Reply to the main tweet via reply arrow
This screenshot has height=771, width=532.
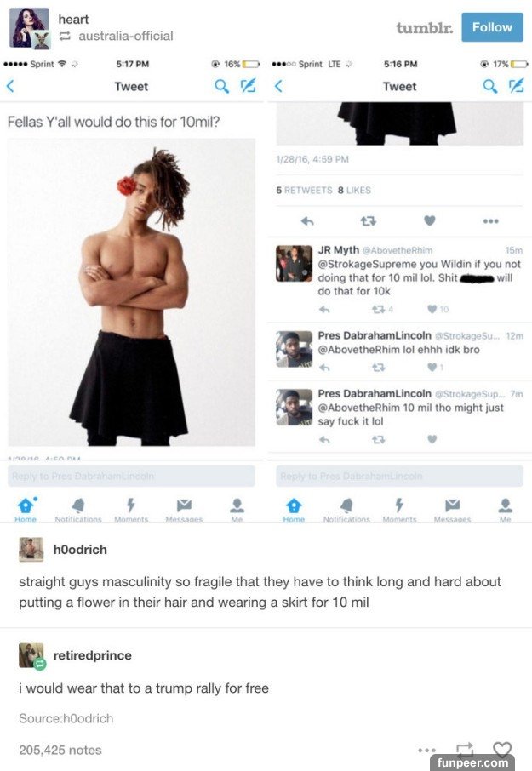(x=307, y=220)
